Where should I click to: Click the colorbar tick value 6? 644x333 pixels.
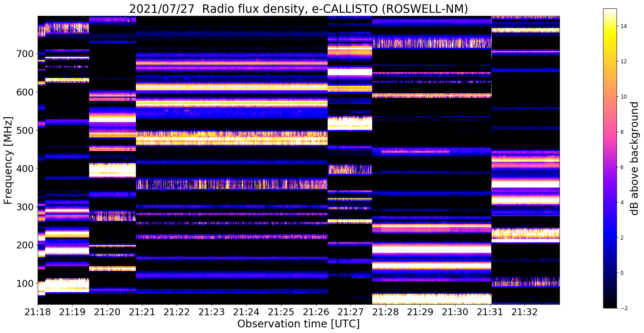(622, 167)
